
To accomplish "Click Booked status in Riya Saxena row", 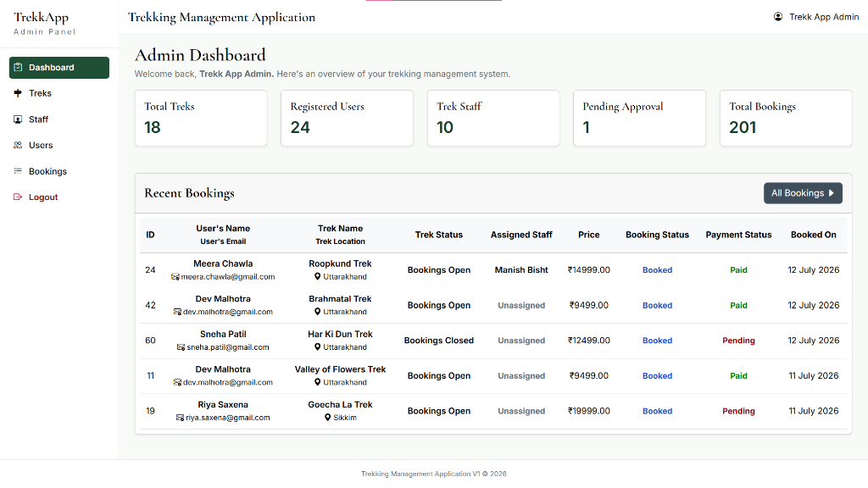I will tap(657, 411).
